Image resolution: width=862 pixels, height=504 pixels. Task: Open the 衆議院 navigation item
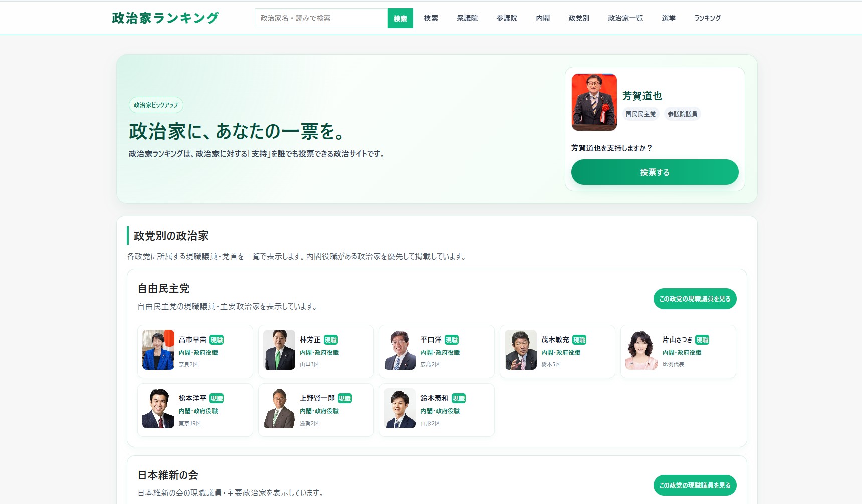tap(467, 18)
